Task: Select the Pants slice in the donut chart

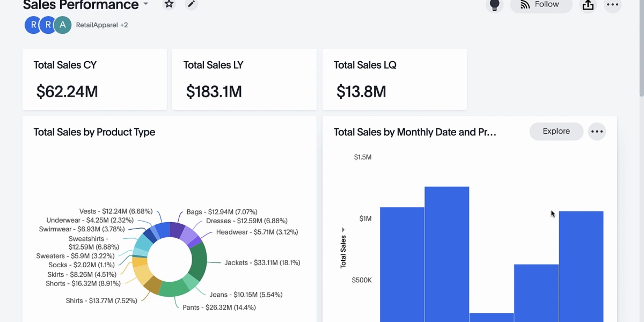Action: (x=174, y=289)
